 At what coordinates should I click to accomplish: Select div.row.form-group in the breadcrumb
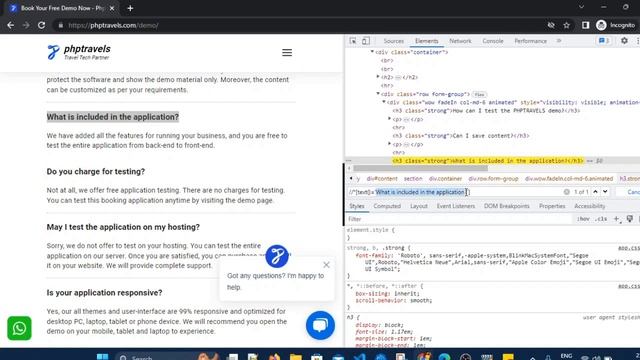pos(493,179)
